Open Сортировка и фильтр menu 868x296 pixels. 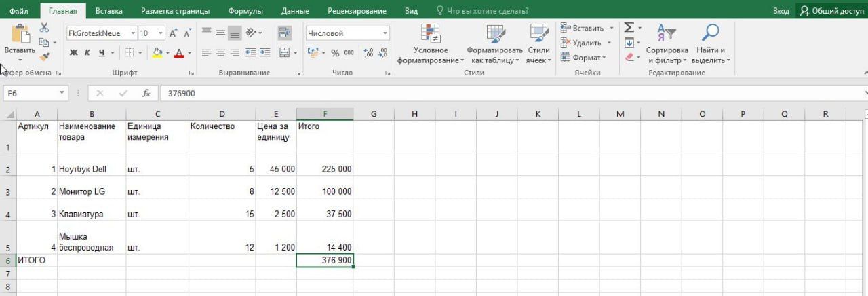667,43
